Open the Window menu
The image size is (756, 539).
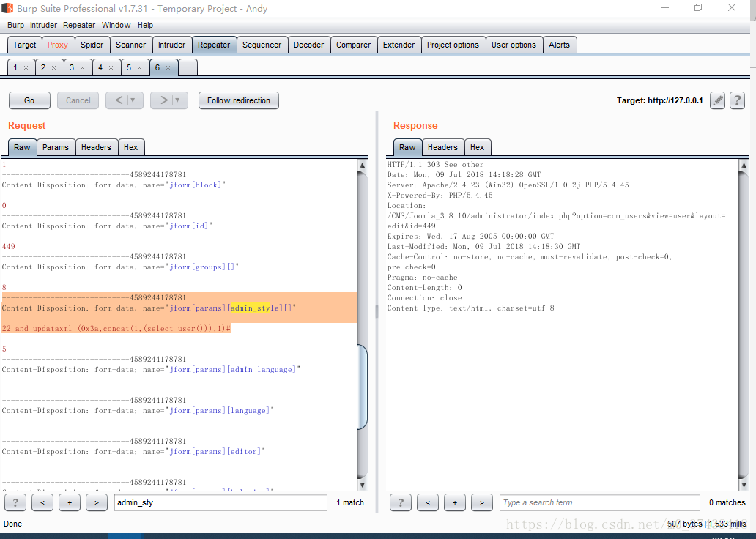[116, 25]
